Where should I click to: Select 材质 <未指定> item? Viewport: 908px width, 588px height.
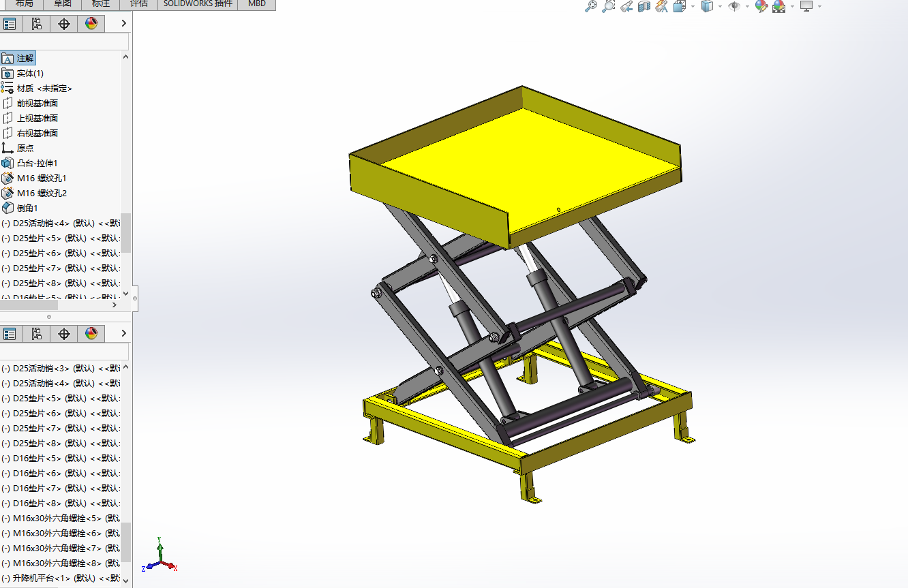click(x=37, y=89)
